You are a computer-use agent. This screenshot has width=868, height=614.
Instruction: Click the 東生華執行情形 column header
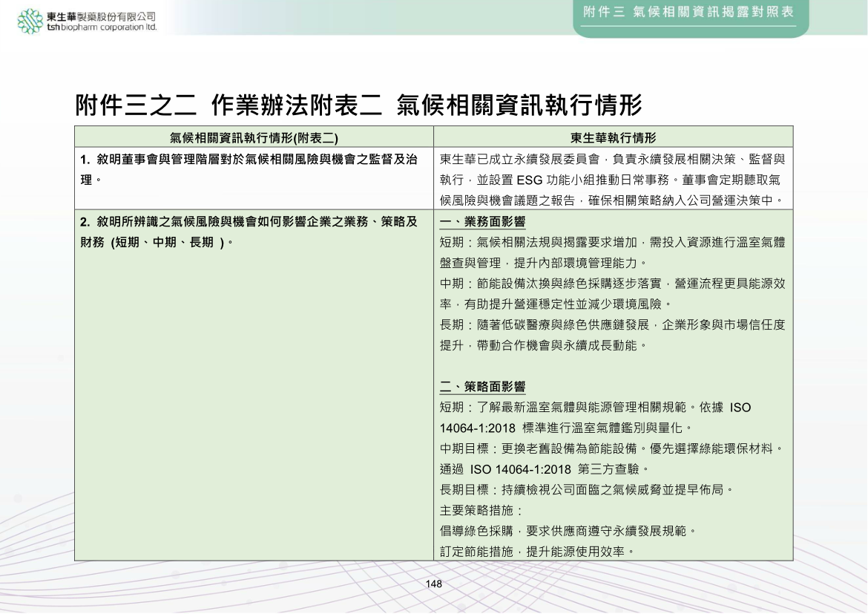[613, 137]
